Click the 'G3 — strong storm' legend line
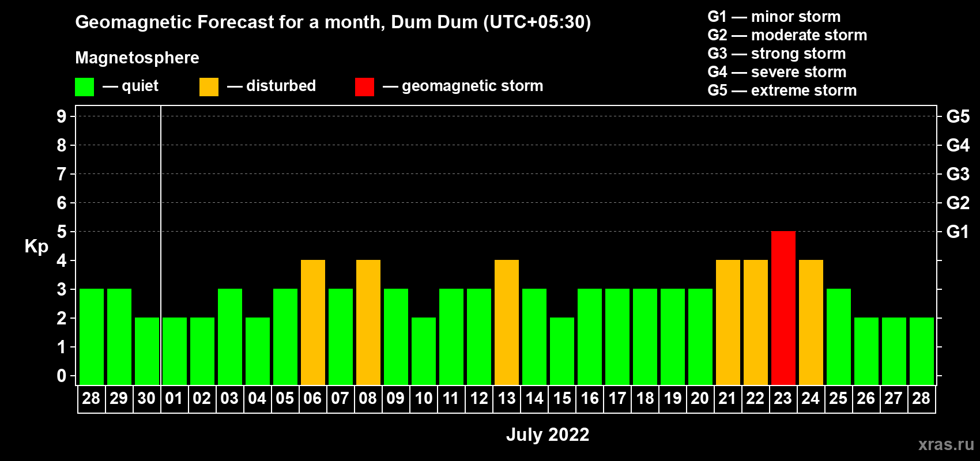The width and height of the screenshot is (980, 461). coord(777,54)
